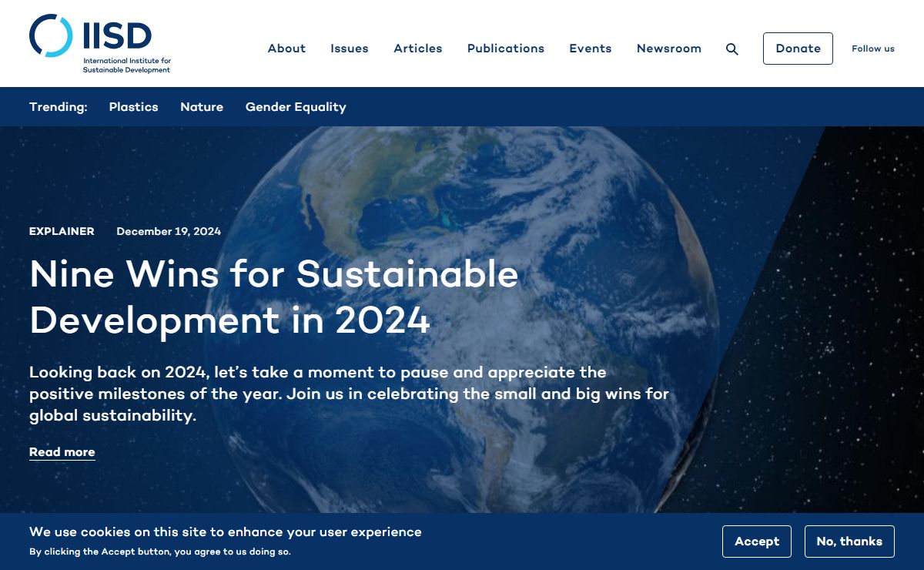Image resolution: width=924 pixels, height=570 pixels.
Task: Select the Nature trending topic
Action: coord(202,107)
